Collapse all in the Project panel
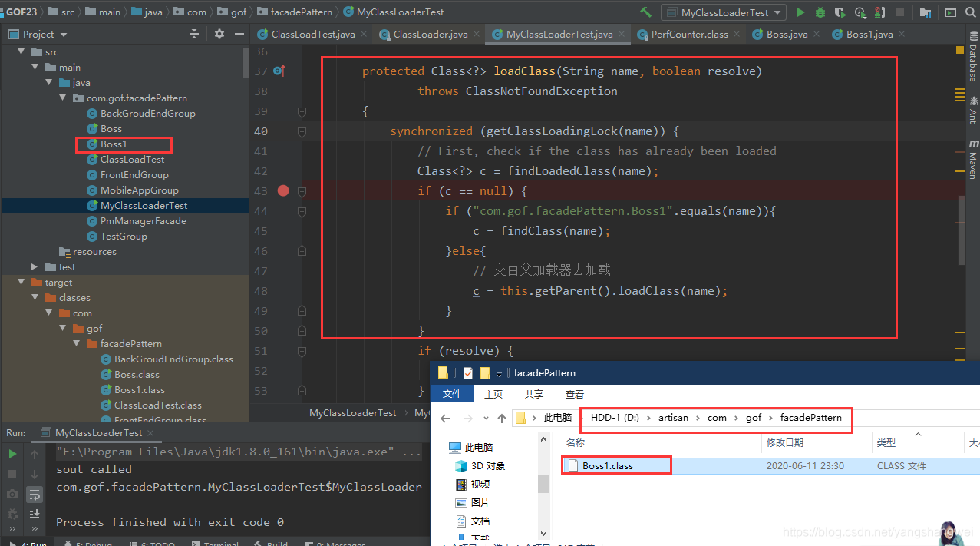 click(194, 34)
